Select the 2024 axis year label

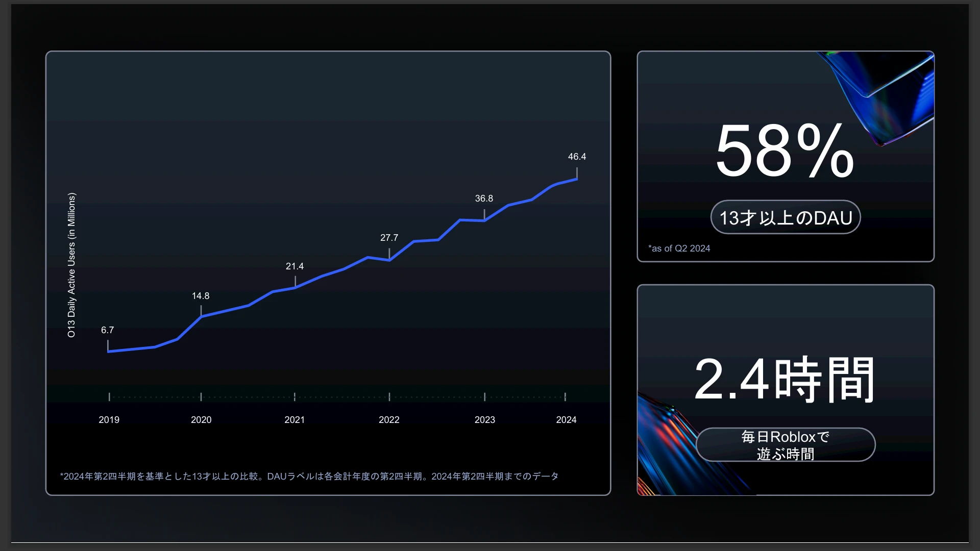coord(566,420)
